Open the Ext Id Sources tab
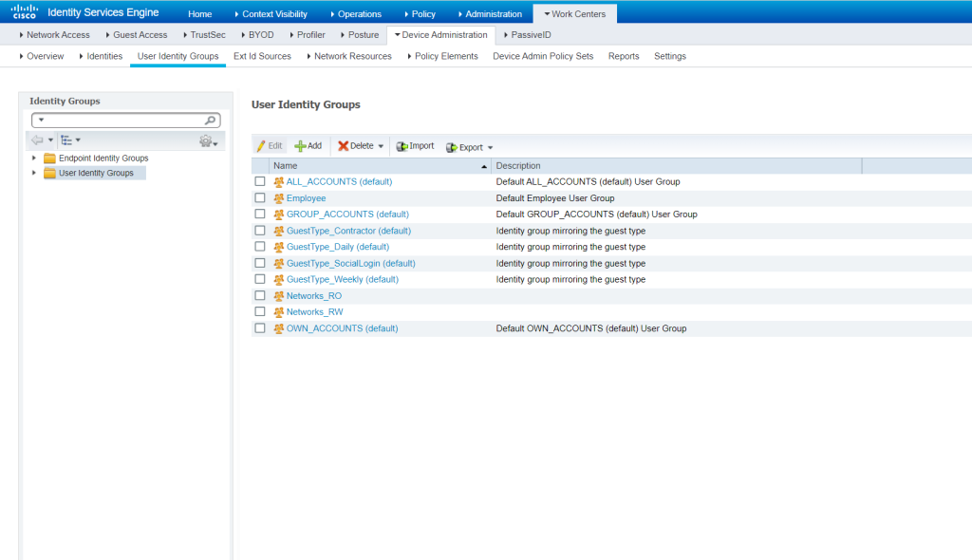This screenshot has height=560, width=972. point(262,56)
